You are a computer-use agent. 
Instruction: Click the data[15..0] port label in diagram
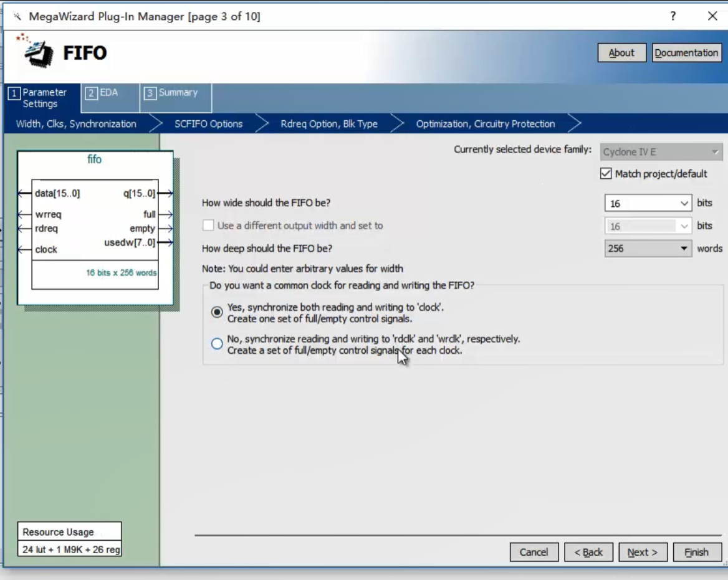57,194
